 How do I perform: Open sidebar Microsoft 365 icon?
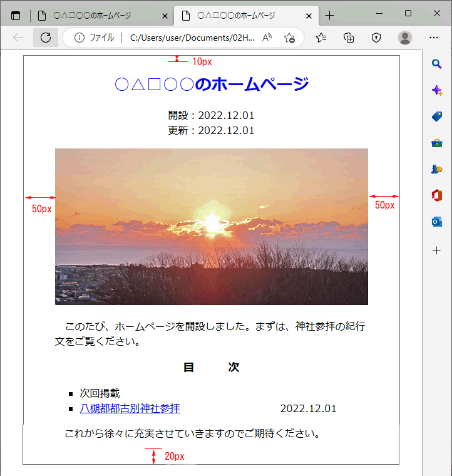click(x=437, y=195)
